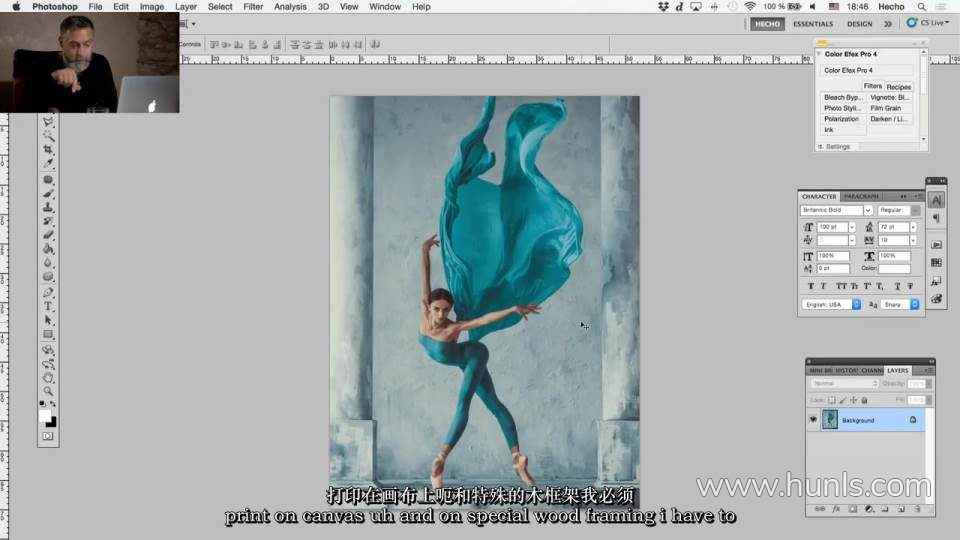Open the Sharp anti-aliasing dropdown
Image resolution: width=960 pixels, height=540 pixels.
[913, 304]
